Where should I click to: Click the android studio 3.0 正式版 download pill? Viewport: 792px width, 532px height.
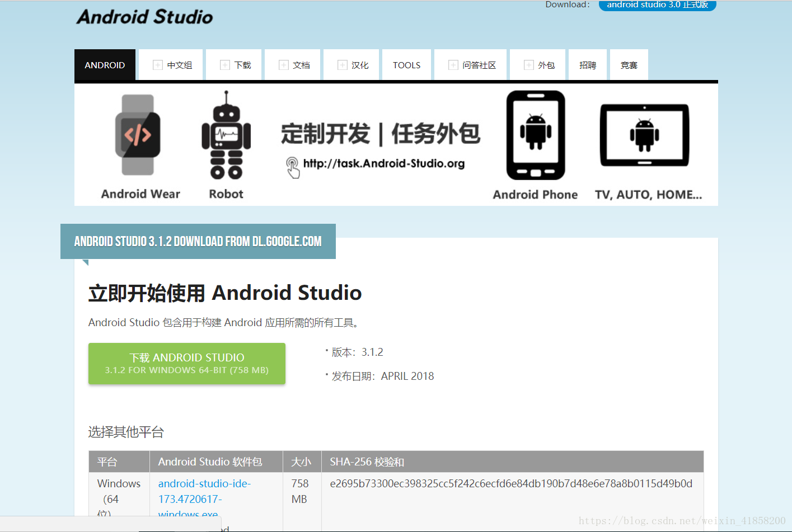(x=658, y=5)
